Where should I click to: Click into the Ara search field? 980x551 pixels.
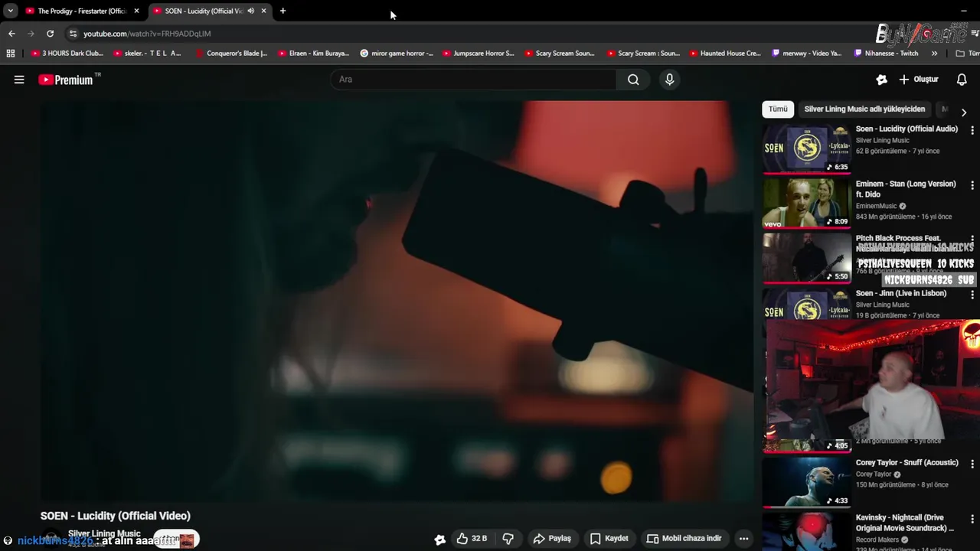pos(473,80)
